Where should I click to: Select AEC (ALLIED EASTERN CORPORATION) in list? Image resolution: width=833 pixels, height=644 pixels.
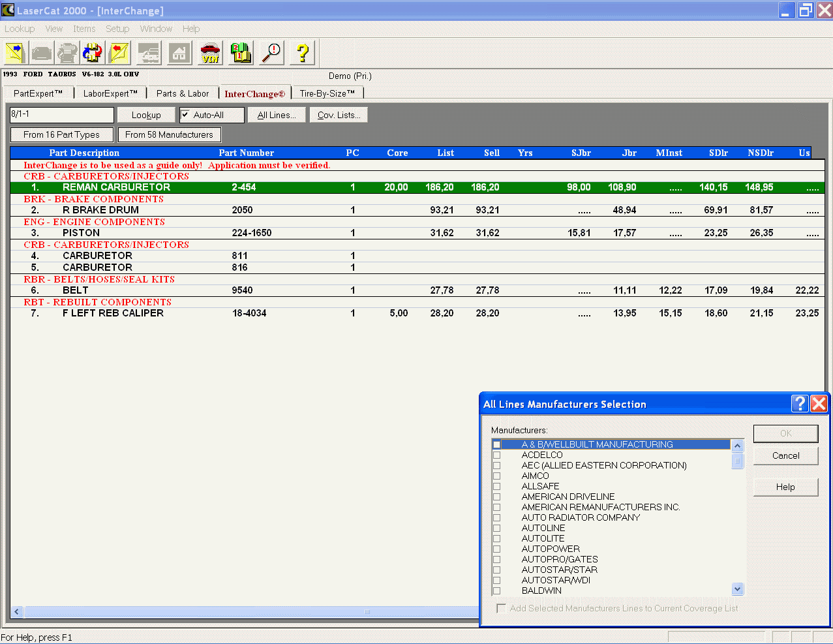(604, 465)
